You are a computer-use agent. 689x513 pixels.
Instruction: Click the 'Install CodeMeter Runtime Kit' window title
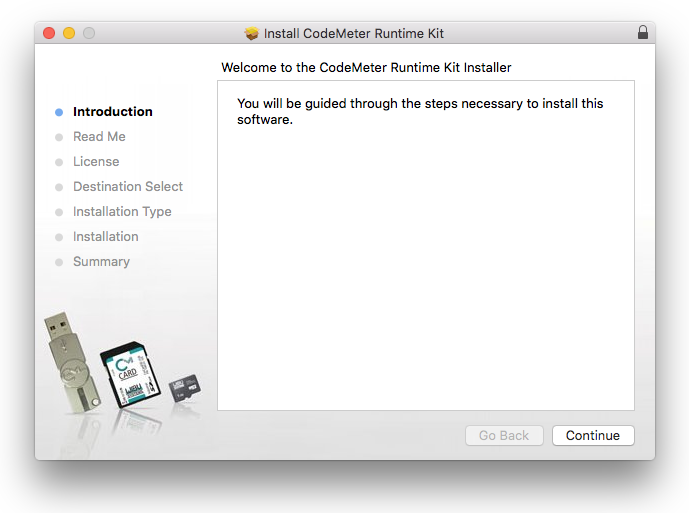[x=354, y=33]
